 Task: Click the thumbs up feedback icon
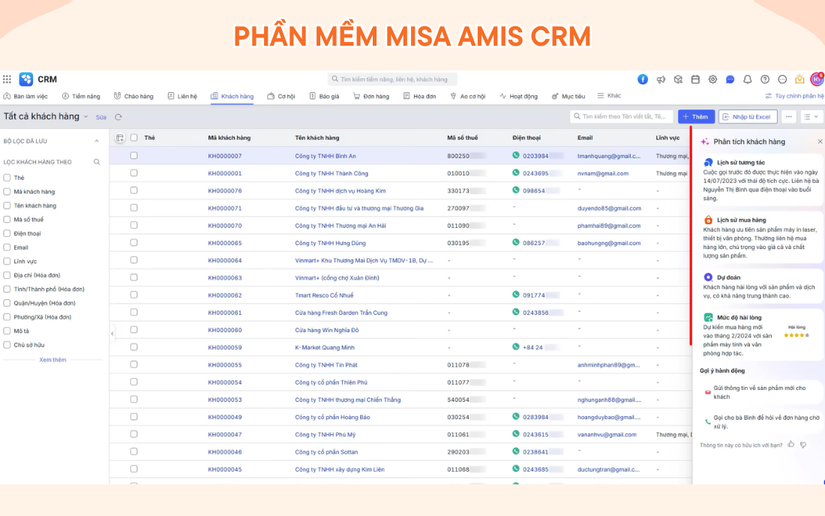(x=791, y=444)
